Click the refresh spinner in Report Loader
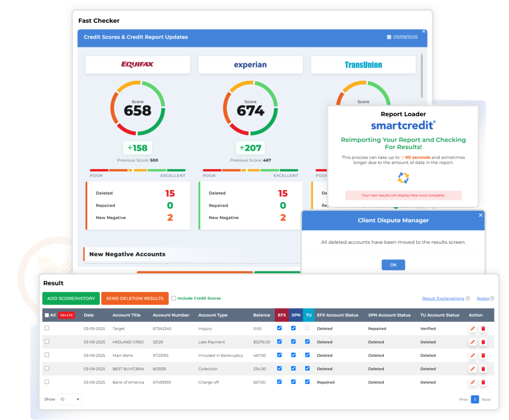The height and width of the screenshot is (420, 509). click(403, 178)
